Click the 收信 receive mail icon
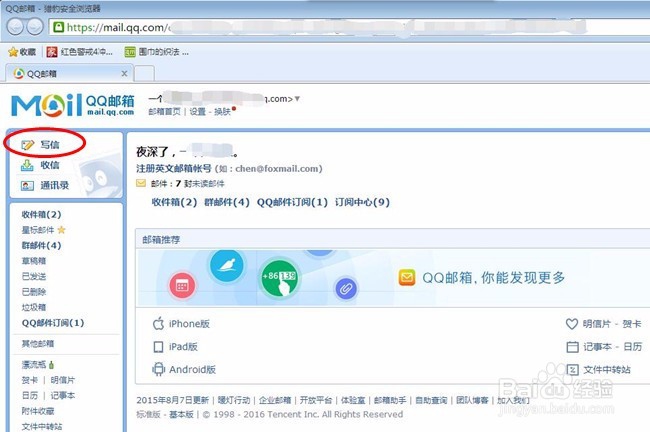This screenshot has width=650, height=432. pyautogui.click(x=27, y=165)
